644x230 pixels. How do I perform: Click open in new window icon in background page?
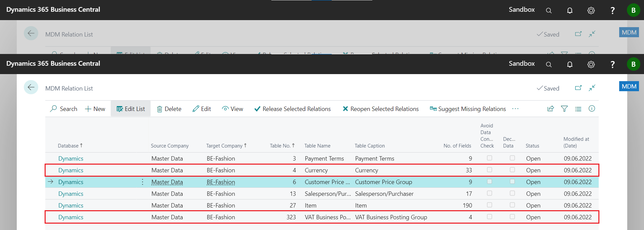578,34
